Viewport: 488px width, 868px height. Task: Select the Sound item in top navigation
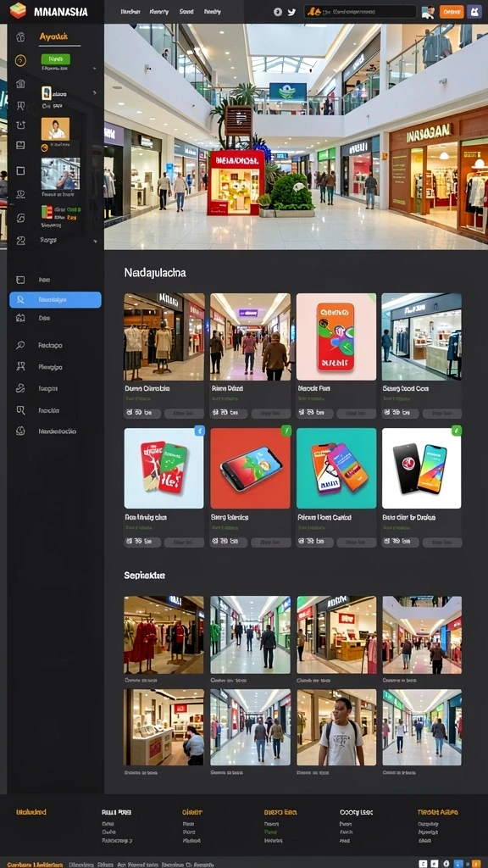tap(186, 12)
